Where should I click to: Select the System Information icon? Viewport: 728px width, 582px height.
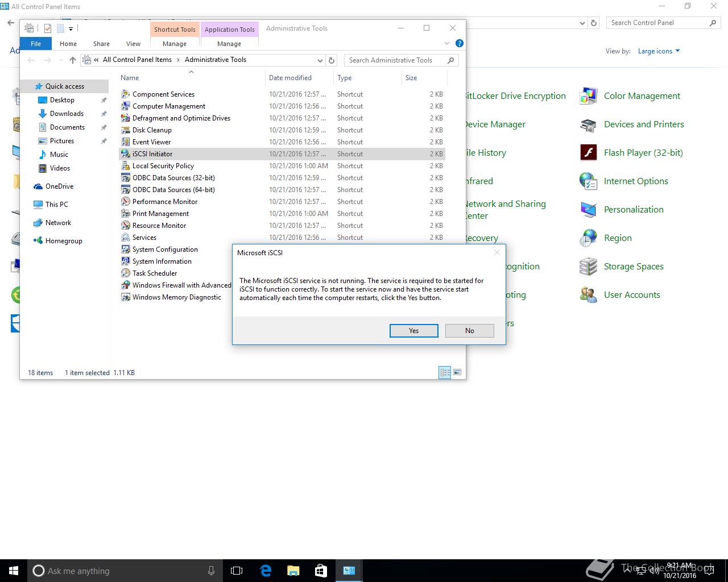tap(126, 261)
